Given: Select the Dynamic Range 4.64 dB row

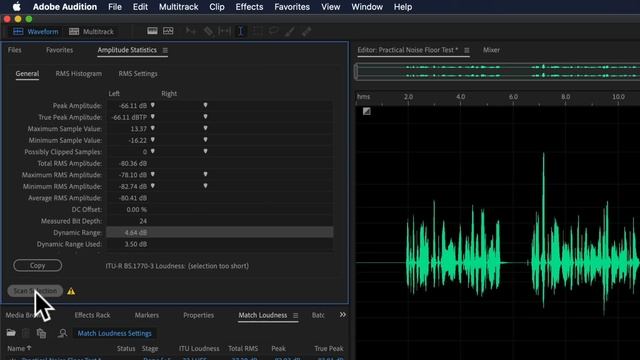Looking at the screenshot, I should pos(220,232).
